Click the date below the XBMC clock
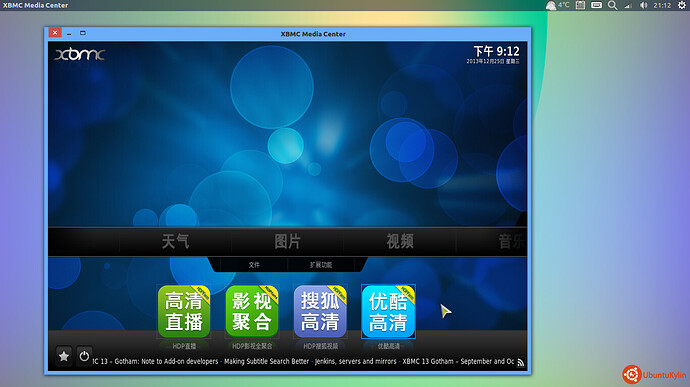Viewport: 690px width, 387px height. pos(493,62)
